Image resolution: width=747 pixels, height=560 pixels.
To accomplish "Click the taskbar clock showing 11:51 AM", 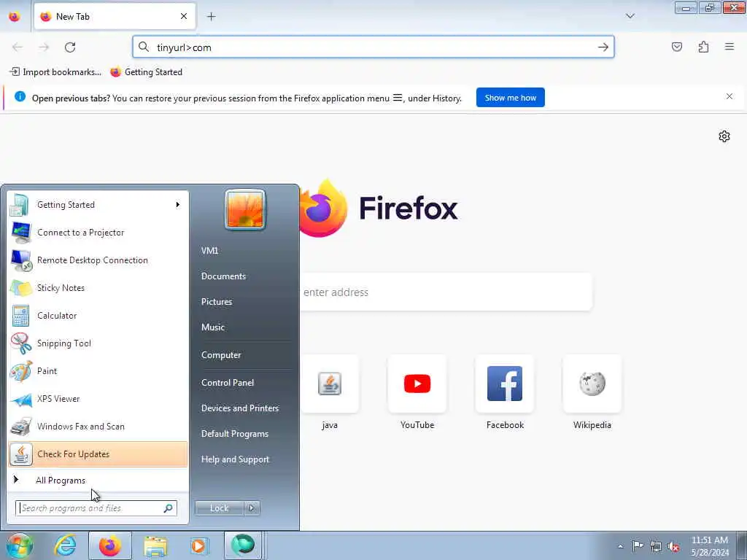I will click(710, 546).
